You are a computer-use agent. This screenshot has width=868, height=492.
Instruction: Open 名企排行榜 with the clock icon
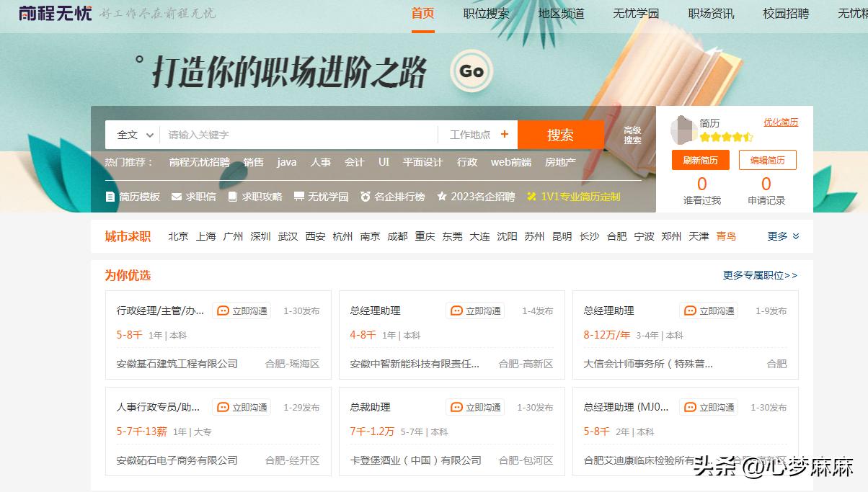pos(366,195)
